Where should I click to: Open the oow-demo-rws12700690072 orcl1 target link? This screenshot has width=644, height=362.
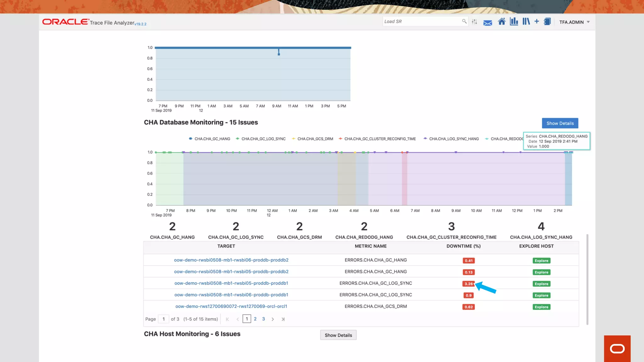[231, 306]
